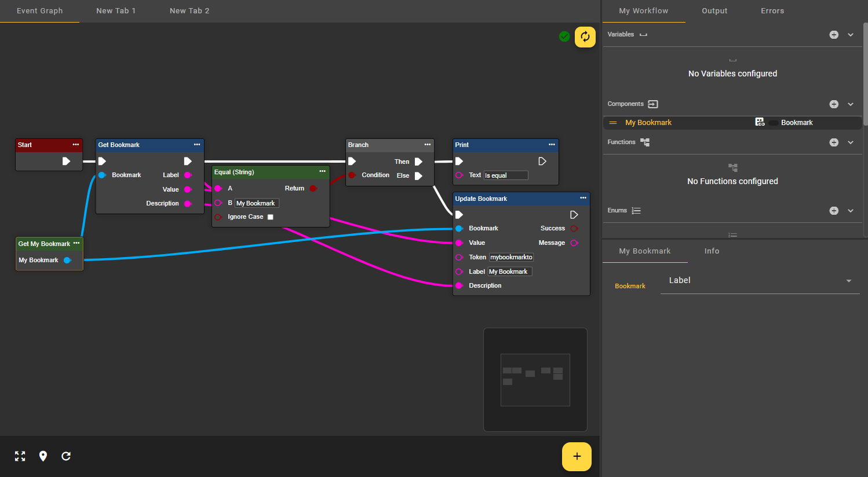
Task: Click the reset view rotate icon
Action: pyautogui.click(x=66, y=456)
